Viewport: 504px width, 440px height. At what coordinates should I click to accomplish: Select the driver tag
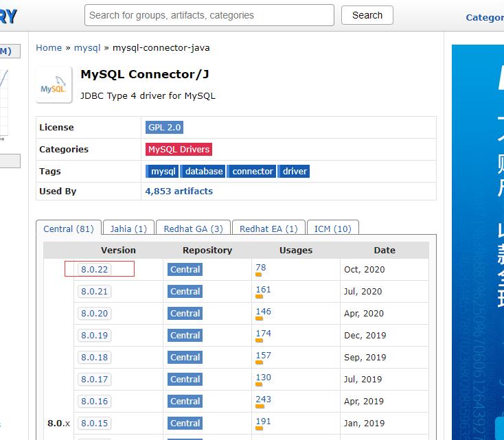[x=295, y=171]
